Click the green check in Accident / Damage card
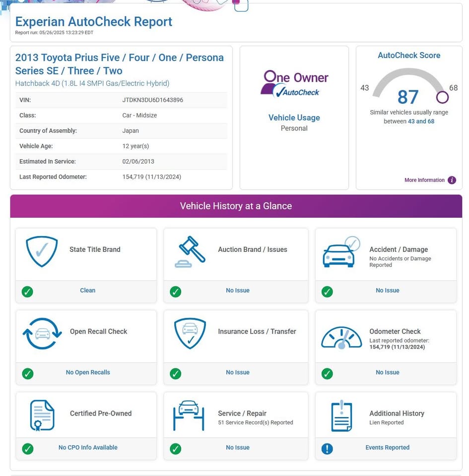 (x=327, y=292)
